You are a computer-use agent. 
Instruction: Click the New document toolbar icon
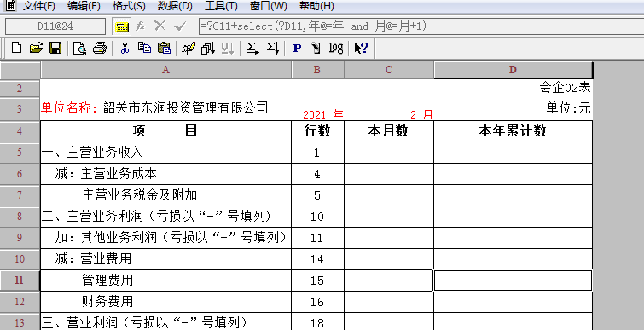click(16, 48)
